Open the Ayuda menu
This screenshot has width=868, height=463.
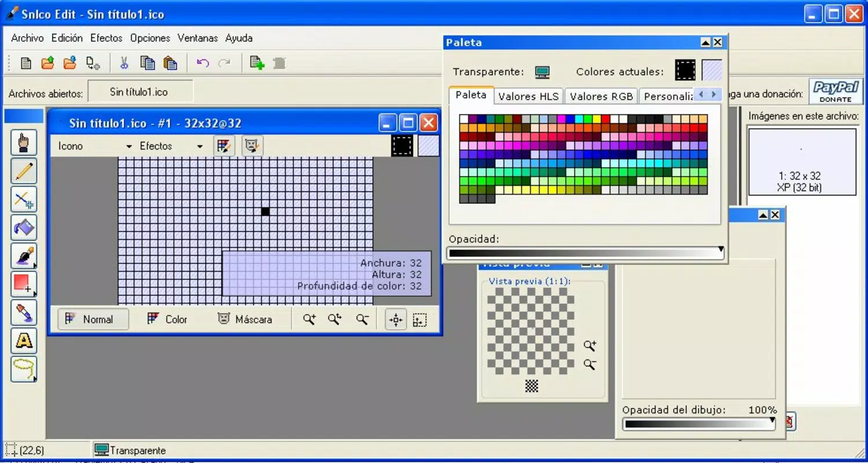coord(239,38)
